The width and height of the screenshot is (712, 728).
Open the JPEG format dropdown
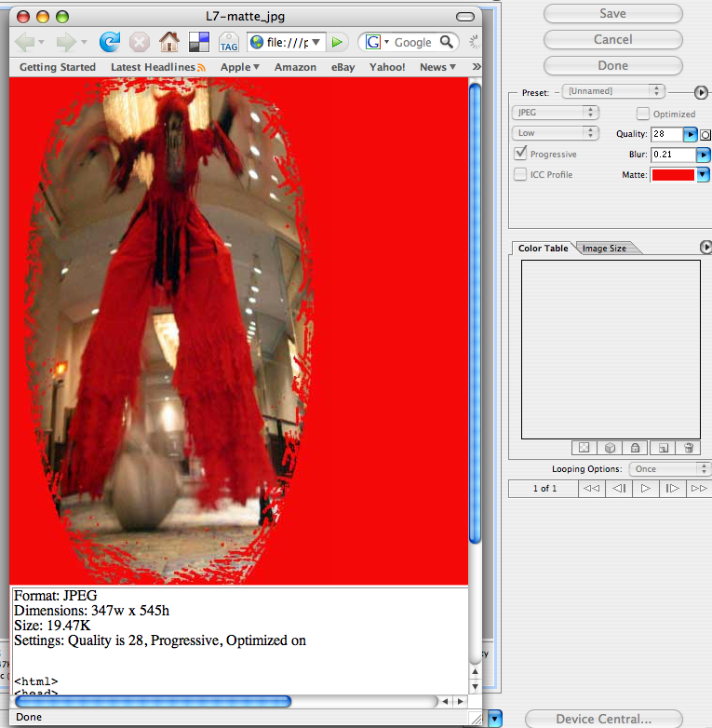coord(556,113)
